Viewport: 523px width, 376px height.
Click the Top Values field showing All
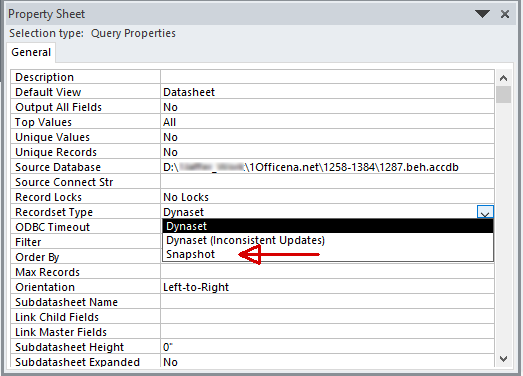(327, 122)
